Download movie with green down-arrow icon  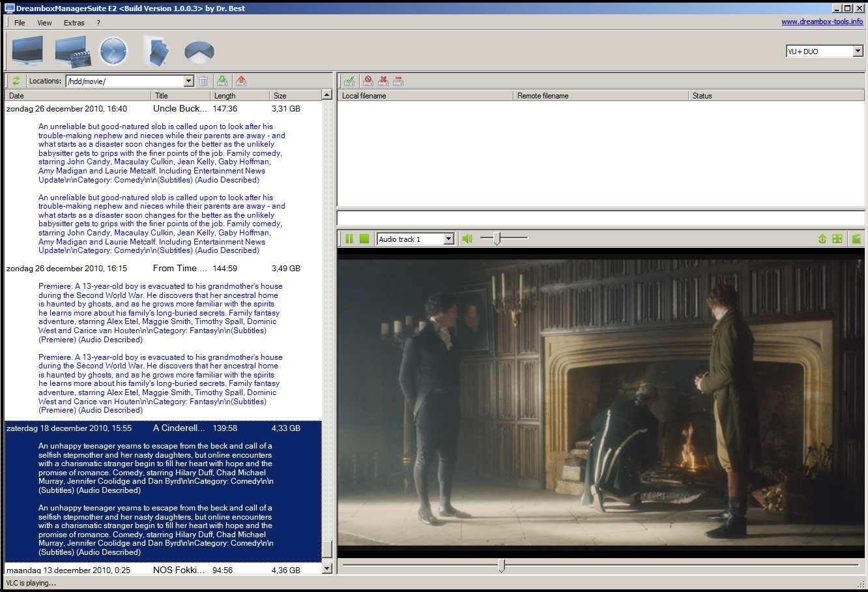click(222, 81)
